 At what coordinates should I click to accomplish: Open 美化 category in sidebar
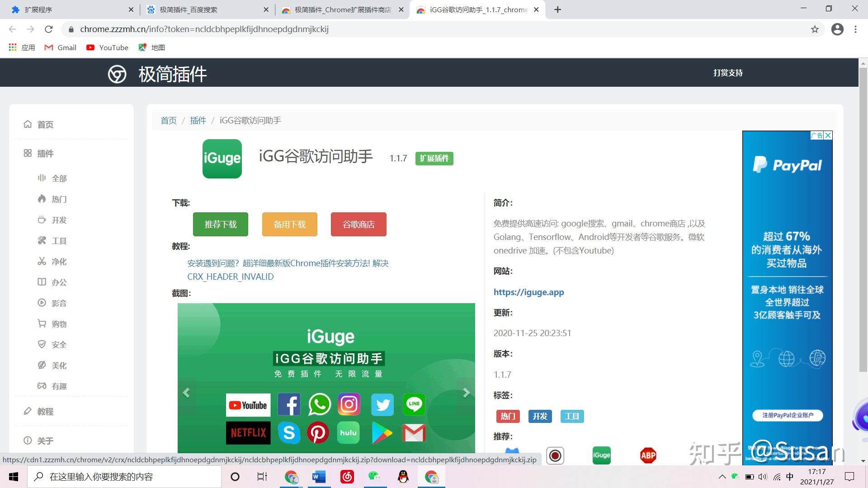click(x=52, y=366)
